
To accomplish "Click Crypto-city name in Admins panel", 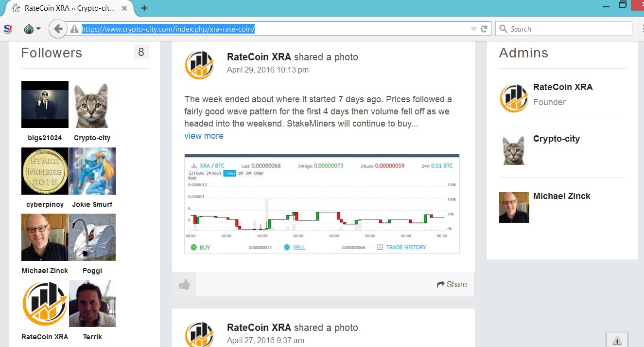I will 557,139.
